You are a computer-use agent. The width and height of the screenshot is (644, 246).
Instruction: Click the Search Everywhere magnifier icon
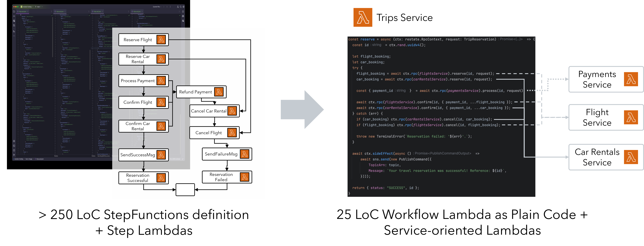181,7
